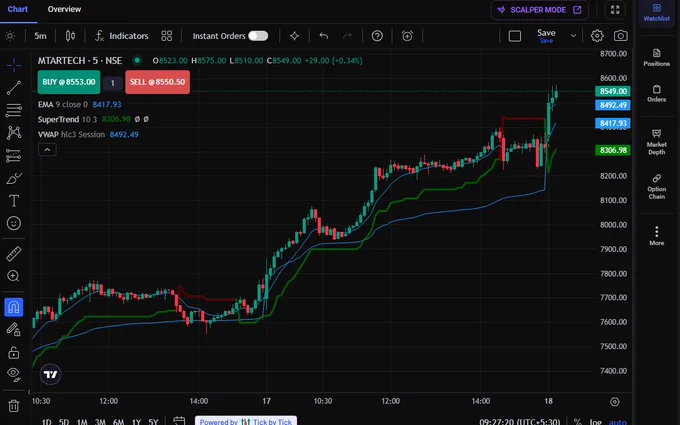Take a chart snapshot with camera icon

(621, 36)
